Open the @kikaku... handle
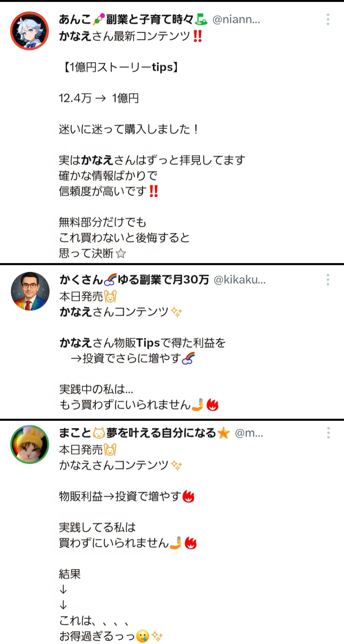This screenshot has width=344, height=644. pos(240,280)
